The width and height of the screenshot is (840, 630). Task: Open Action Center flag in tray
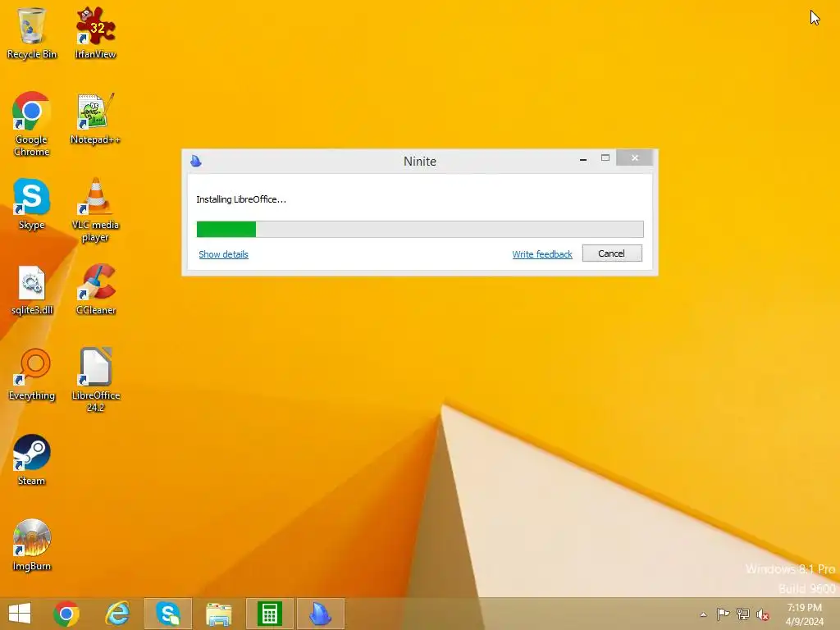click(x=723, y=614)
